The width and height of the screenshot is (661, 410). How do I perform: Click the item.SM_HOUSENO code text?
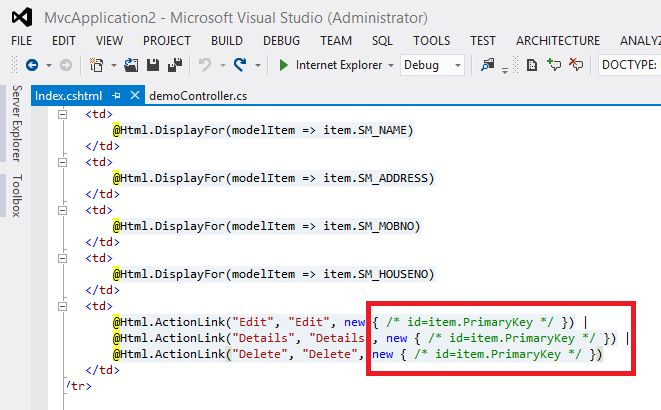click(x=376, y=274)
